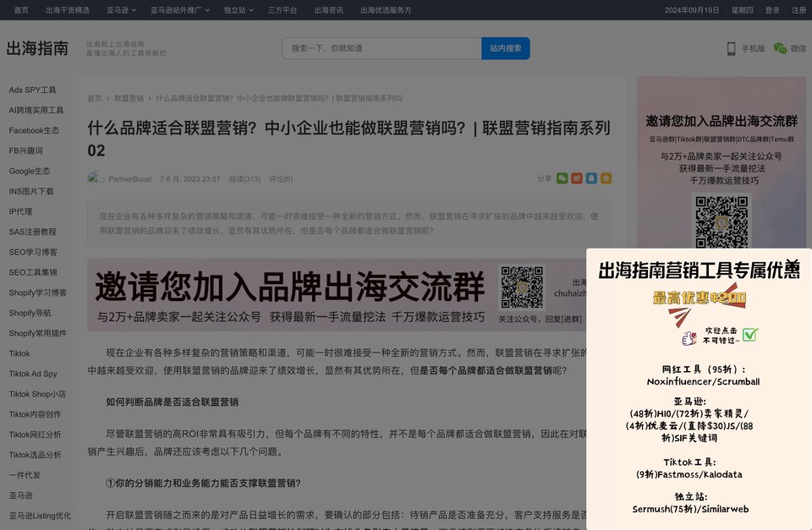Viewport: 812px width, 530px height.
Task: Click the WeChat icon beside 微信 in header
Action: (780, 48)
